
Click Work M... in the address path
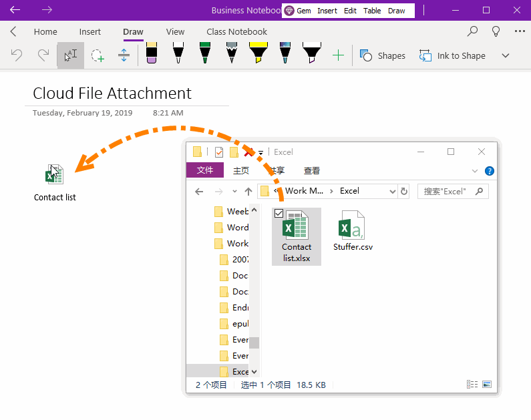tap(304, 191)
